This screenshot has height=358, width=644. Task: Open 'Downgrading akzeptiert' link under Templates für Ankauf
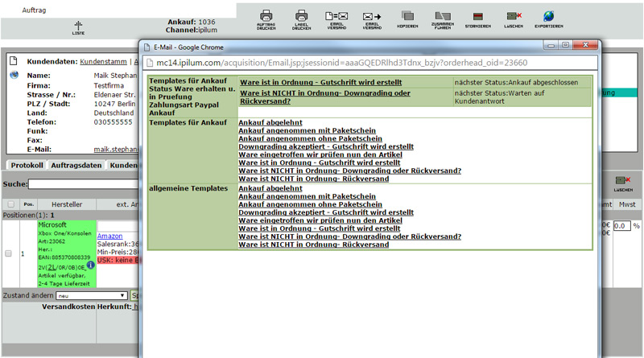pyautogui.click(x=326, y=146)
